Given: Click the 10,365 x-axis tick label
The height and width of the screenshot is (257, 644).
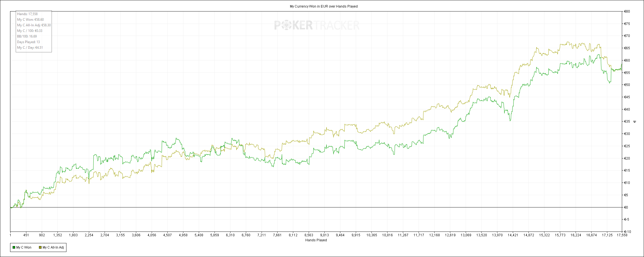Looking at the screenshot, I should click(371, 235).
